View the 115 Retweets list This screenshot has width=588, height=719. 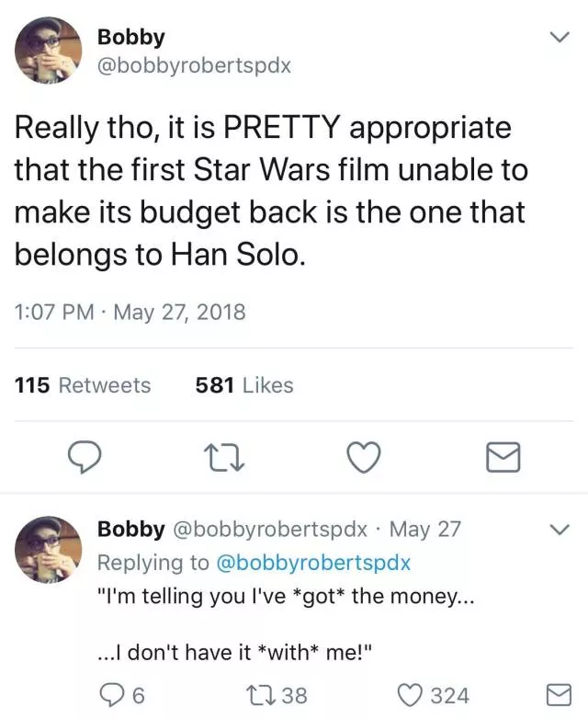tap(83, 385)
